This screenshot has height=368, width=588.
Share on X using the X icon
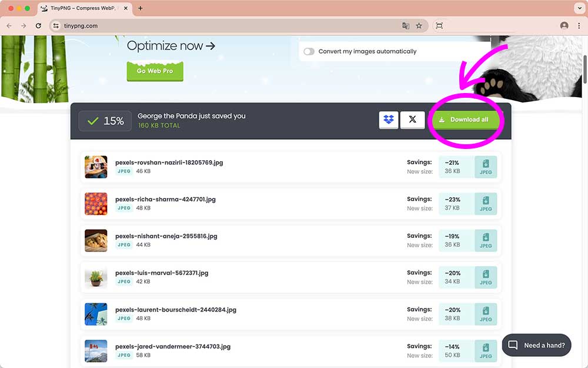[x=413, y=120]
